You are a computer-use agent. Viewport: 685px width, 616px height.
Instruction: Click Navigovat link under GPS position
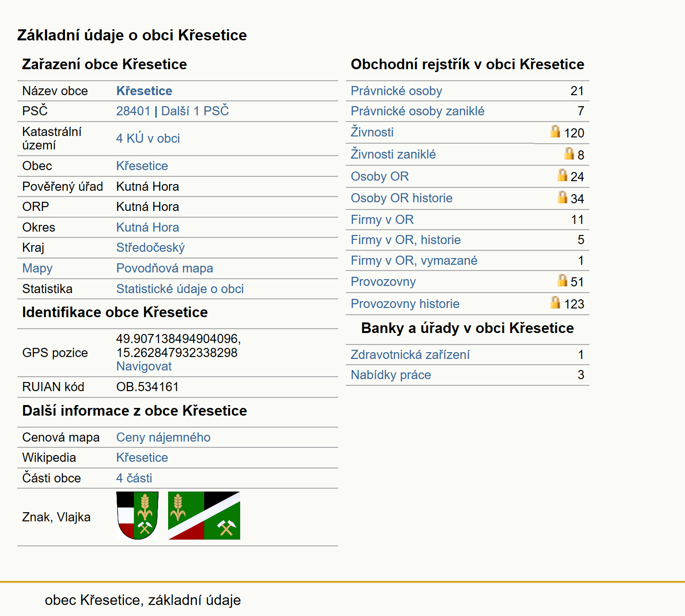(144, 366)
